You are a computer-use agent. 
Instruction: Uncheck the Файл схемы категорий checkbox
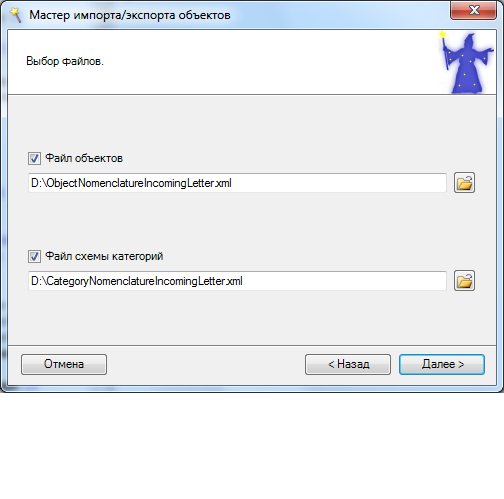(x=34, y=256)
